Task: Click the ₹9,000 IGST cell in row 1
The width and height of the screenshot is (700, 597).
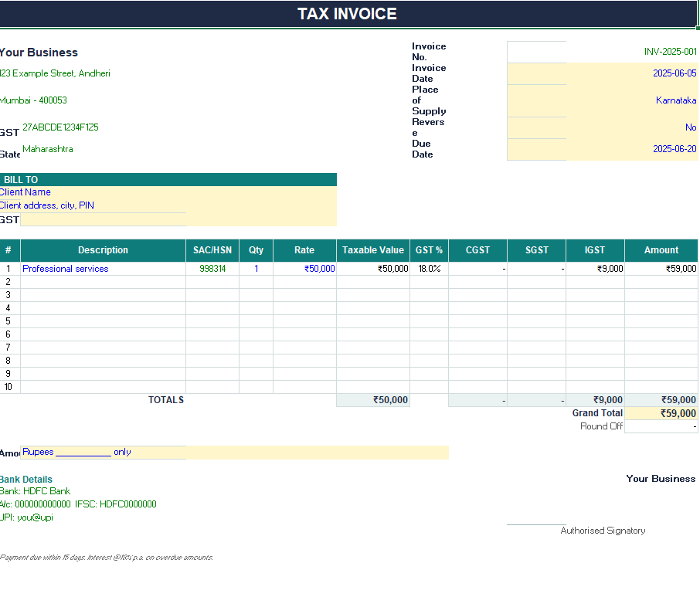Action: pos(595,269)
